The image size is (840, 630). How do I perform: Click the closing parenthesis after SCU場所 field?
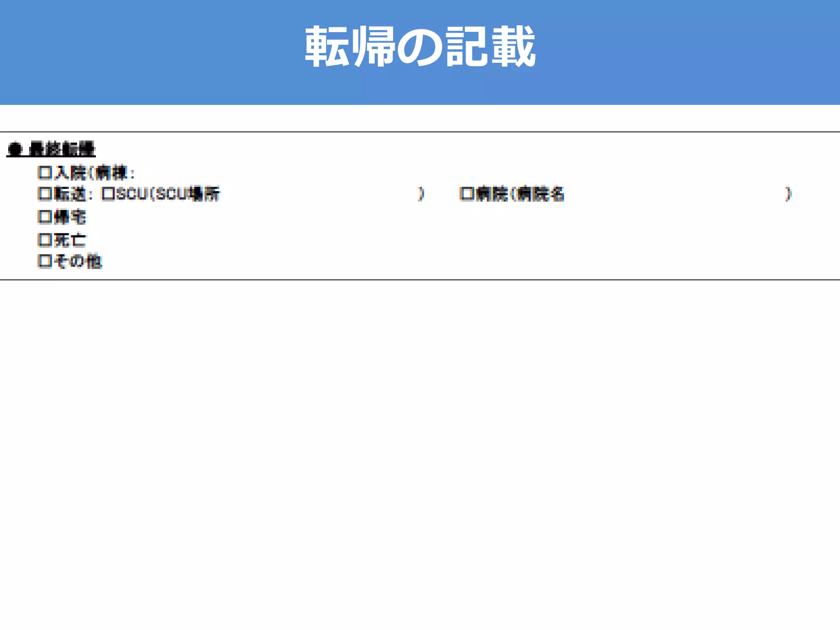pos(420,194)
